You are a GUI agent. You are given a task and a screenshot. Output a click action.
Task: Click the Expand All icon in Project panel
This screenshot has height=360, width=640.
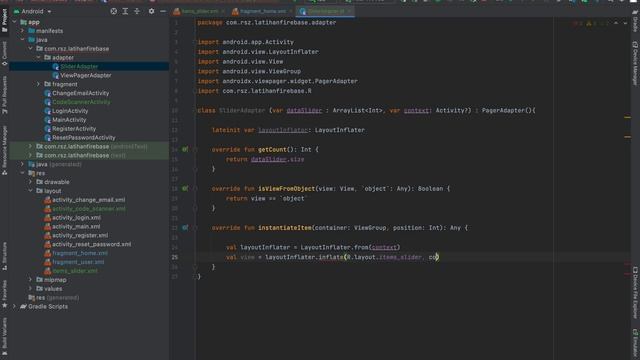coord(125,11)
